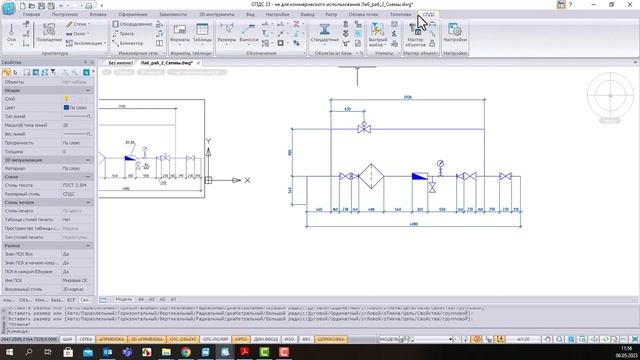
Task: Expand the Размеры dropdown arrow
Action: pyautogui.click(x=227, y=44)
